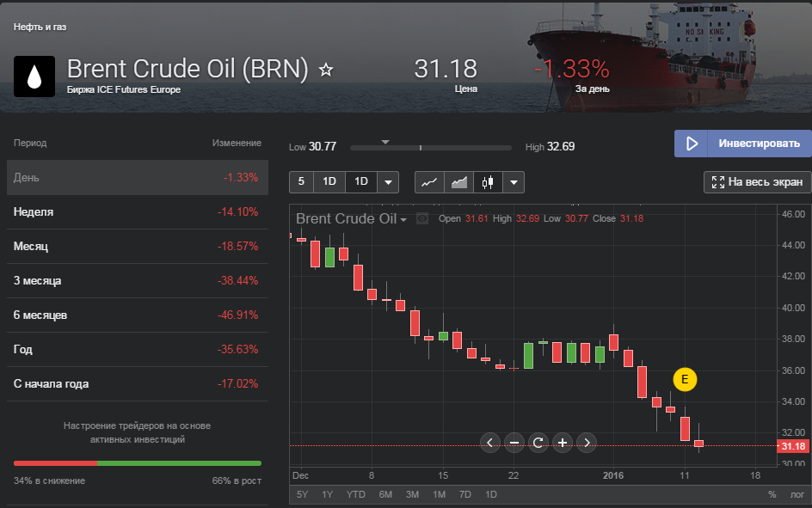Click the Инвестировать button
The width and height of the screenshot is (812, 508).
(x=743, y=144)
